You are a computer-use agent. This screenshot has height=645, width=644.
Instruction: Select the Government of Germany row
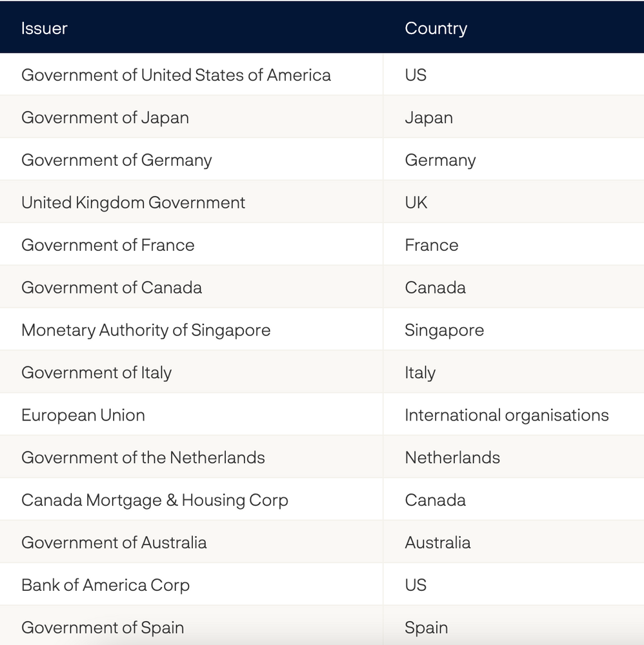tap(116, 160)
